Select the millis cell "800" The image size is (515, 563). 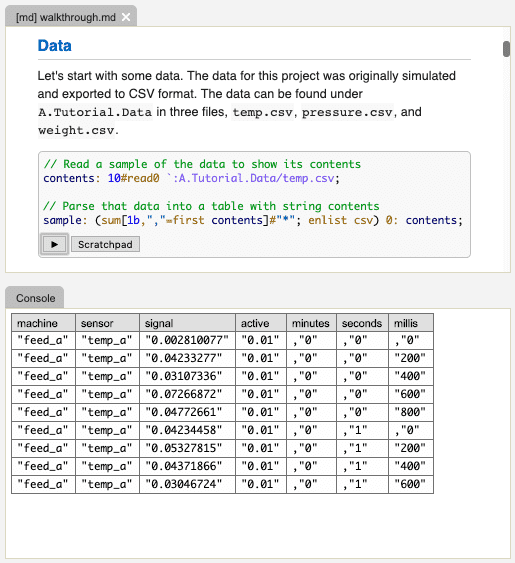tap(411, 412)
